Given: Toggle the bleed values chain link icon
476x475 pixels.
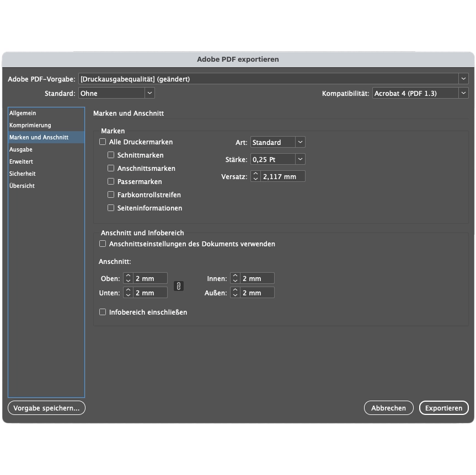Looking at the screenshot, I should coord(179,286).
